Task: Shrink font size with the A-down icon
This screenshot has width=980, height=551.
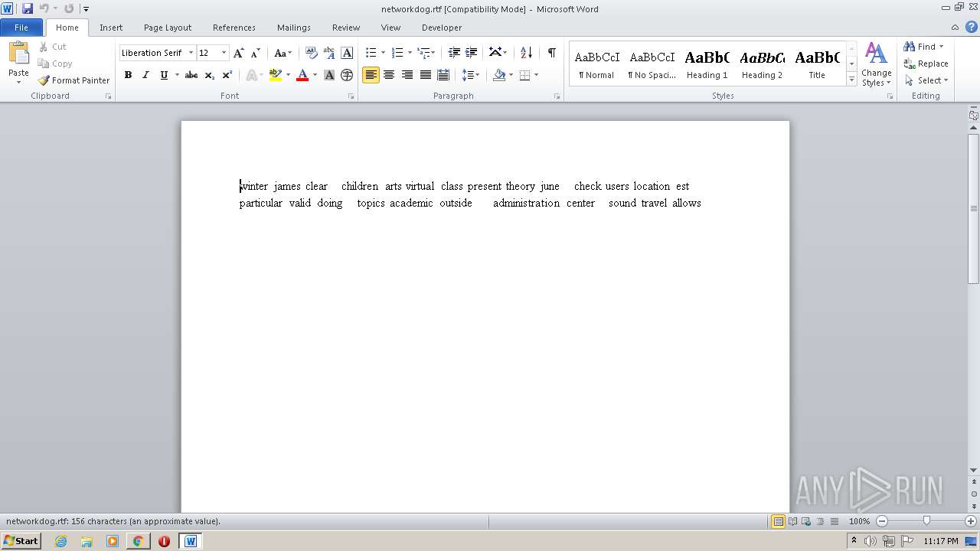Action: (x=256, y=53)
